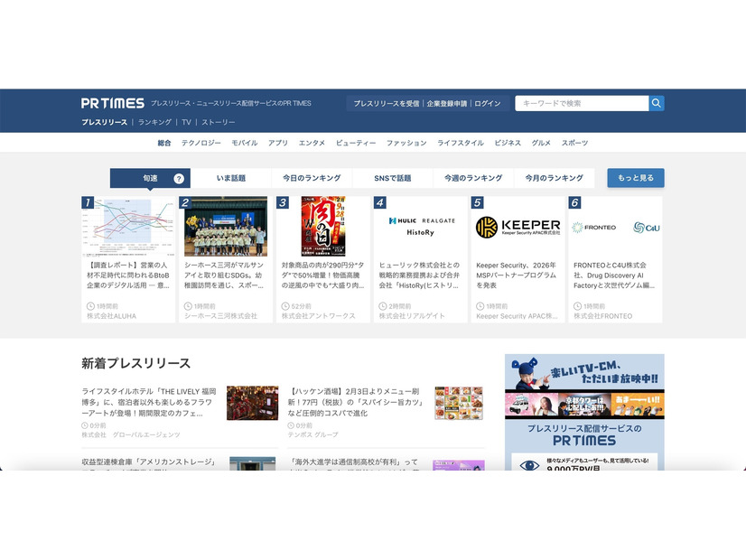This screenshot has width=746, height=560.
Task: Select the ビューティー category
Action: tap(356, 143)
